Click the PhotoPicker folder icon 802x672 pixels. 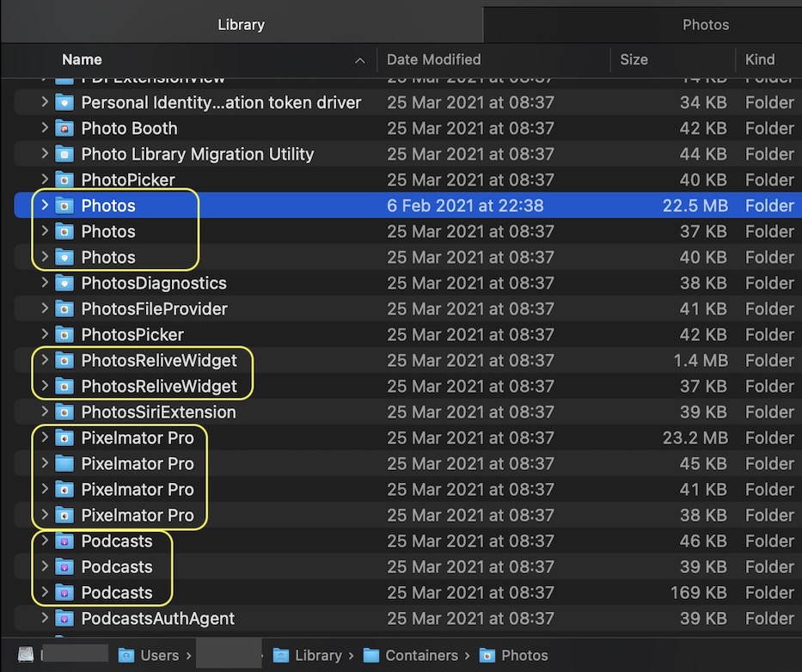(x=64, y=180)
